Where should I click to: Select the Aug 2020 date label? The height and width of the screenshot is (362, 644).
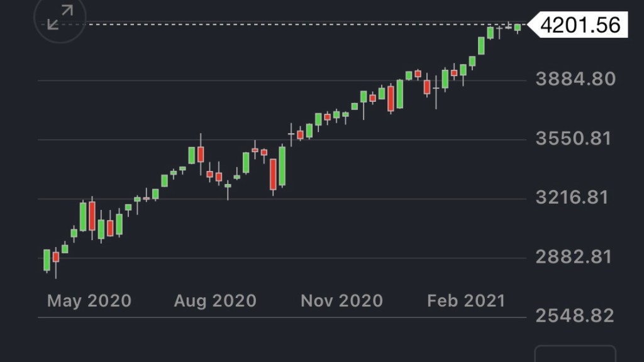(x=215, y=301)
